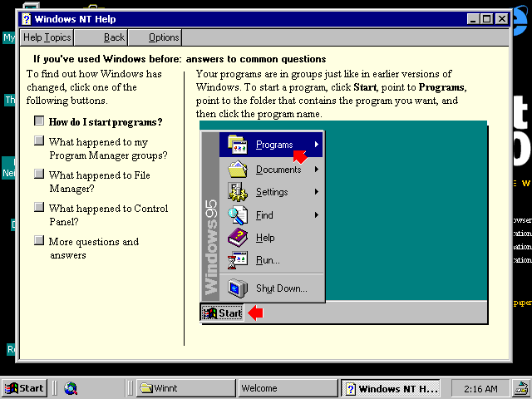Click the Shut Down monitor icon
This screenshot has width=532, height=399.
(x=237, y=288)
